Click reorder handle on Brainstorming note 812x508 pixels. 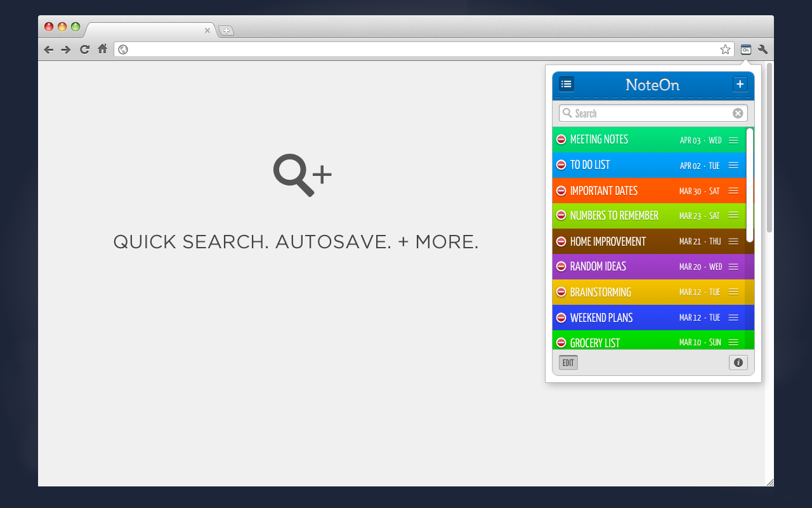click(x=733, y=292)
